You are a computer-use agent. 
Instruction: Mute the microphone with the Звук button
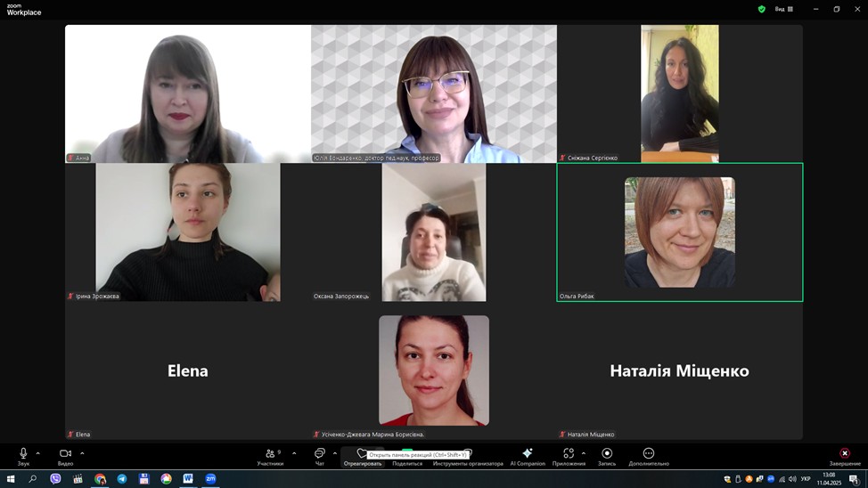pyautogui.click(x=23, y=455)
